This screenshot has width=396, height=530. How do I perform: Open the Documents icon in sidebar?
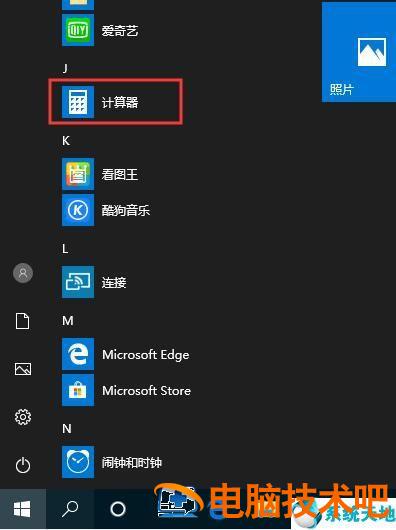click(23, 321)
